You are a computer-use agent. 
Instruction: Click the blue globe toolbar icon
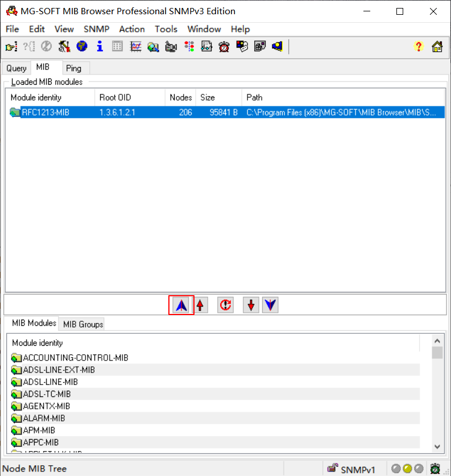[82, 47]
